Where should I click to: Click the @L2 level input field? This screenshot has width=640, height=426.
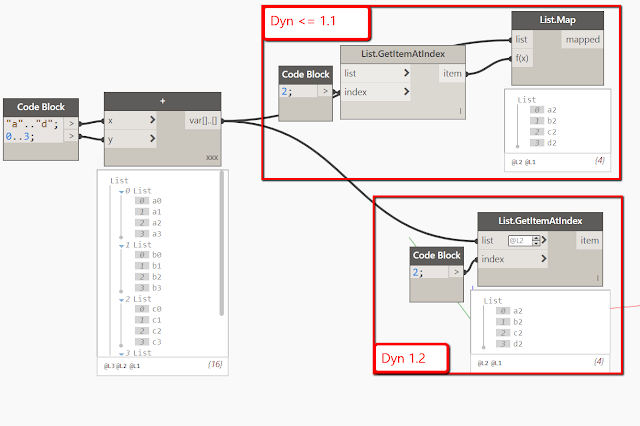(520, 241)
